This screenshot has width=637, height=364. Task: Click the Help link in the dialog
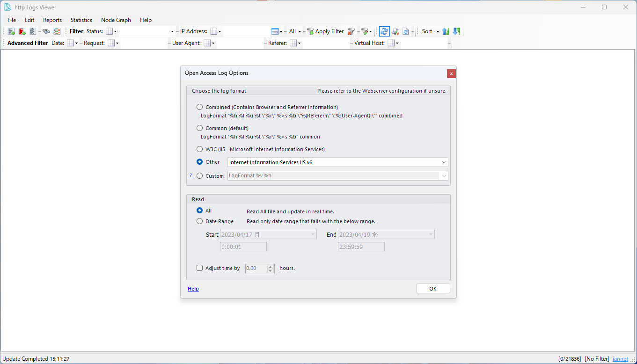(x=193, y=289)
